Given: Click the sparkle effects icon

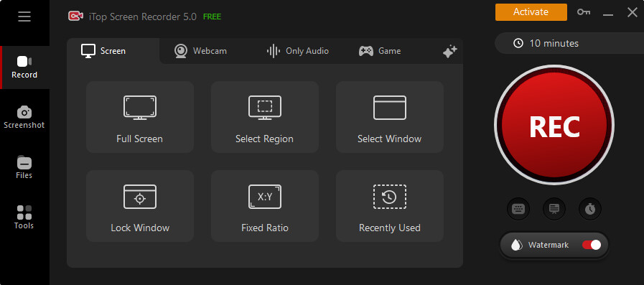Looking at the screenshot, I should 449,52.
